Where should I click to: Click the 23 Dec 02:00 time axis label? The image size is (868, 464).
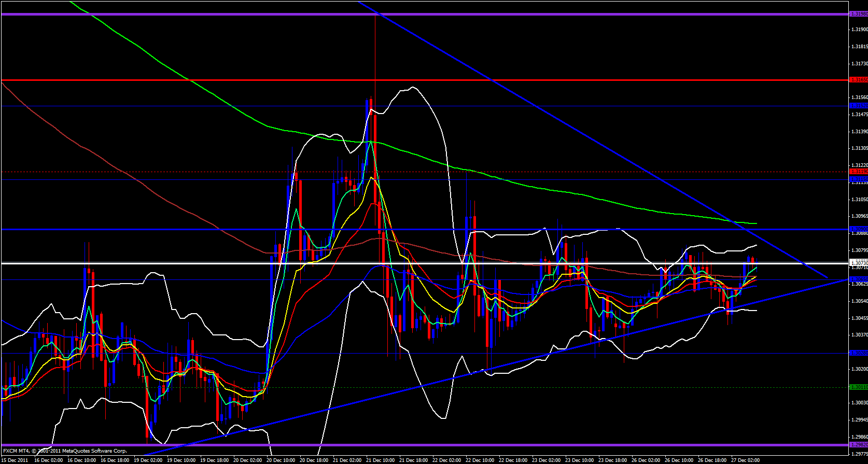click(547, 460)
